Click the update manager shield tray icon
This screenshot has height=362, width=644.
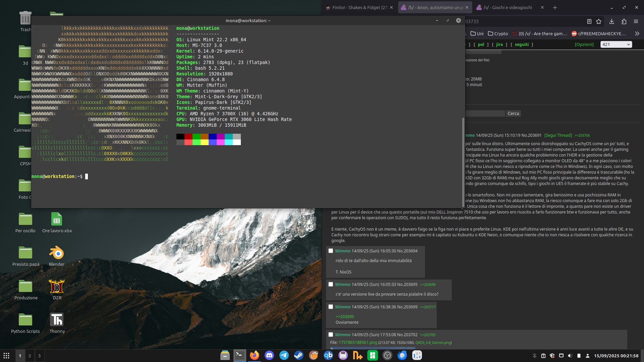click(552, 356)
